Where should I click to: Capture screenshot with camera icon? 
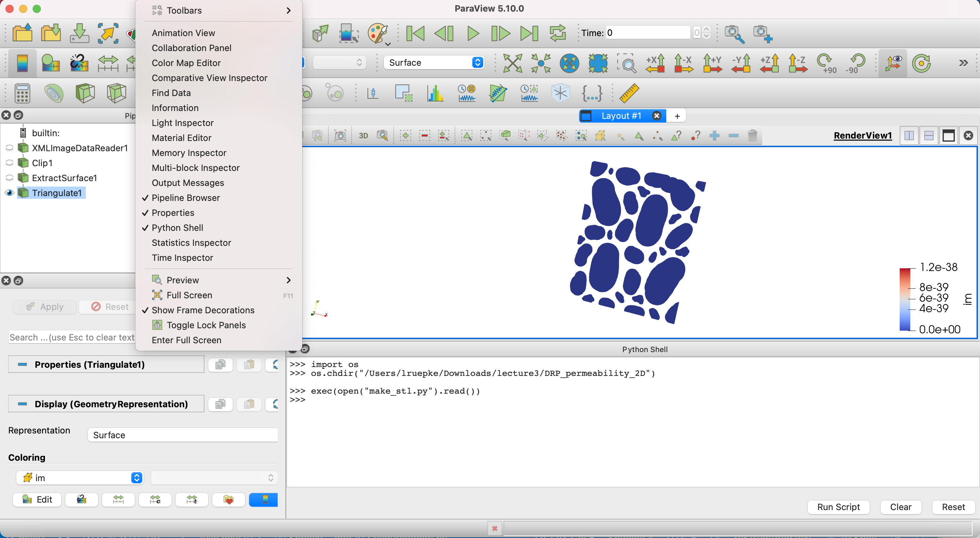(x=340, y=136)
